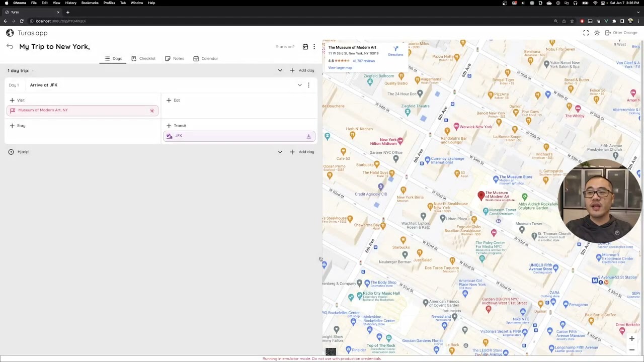The height and width of the screenshot is (362, 644).
Task: Switch to the Calendar tab
Action: tap(205, 59)
